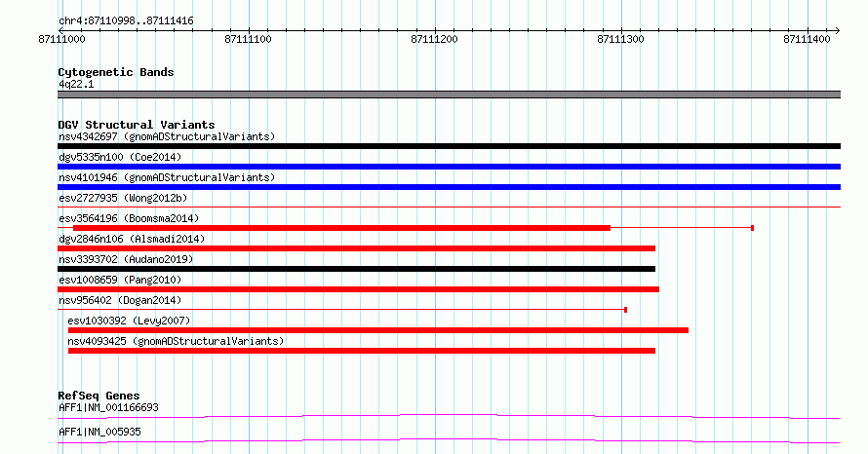Click the Cytogenetic Bands track title
Image resolution: width=868 pixels, height=454 pixels.
[116, 72]
